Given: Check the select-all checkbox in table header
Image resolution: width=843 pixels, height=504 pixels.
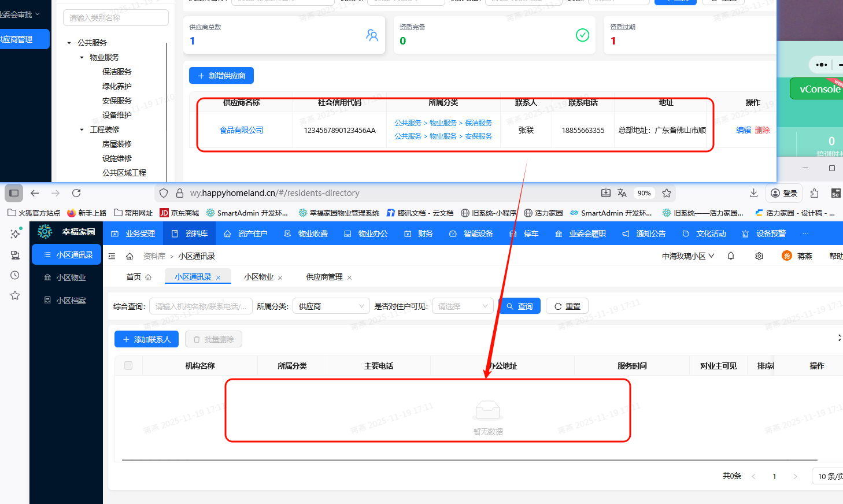Looking at the screenshot, I should (x=128, y=365).
